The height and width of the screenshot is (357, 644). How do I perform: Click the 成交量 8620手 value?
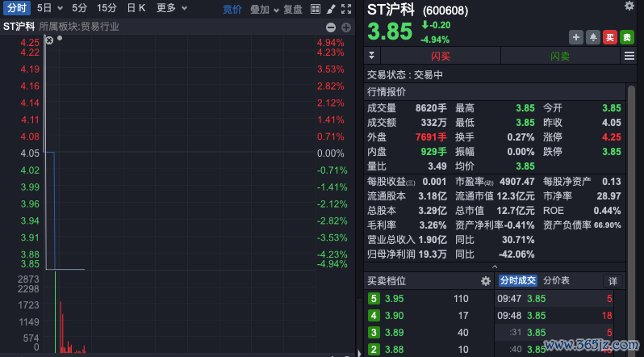tap(431, 108)
